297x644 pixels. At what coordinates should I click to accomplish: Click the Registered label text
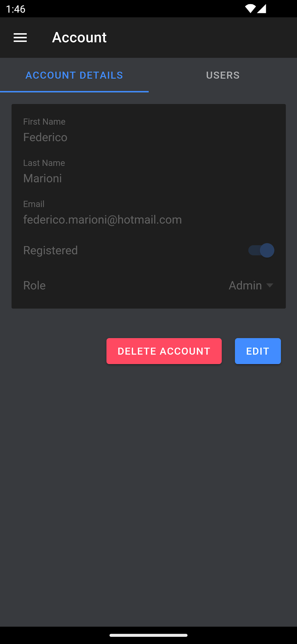(x=51, y=250)
